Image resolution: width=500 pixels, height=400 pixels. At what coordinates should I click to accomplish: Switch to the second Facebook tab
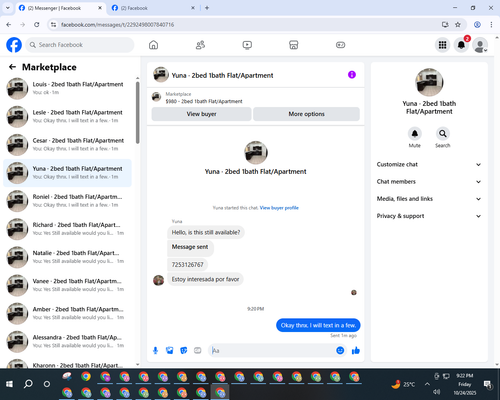153,8
